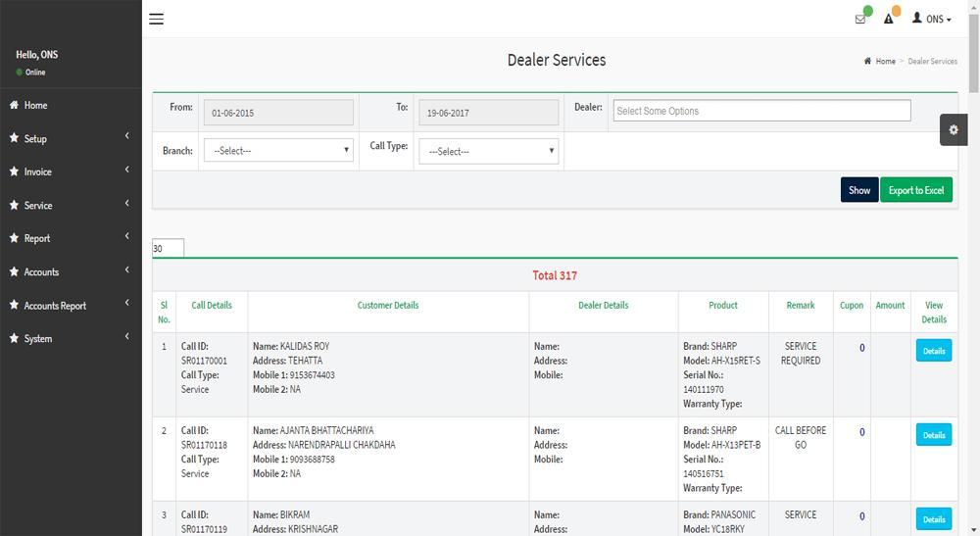The image size is (980, 536).
Task: Click the Dealer Services page title
Action: pyautogui.click(x=557, y=60)
